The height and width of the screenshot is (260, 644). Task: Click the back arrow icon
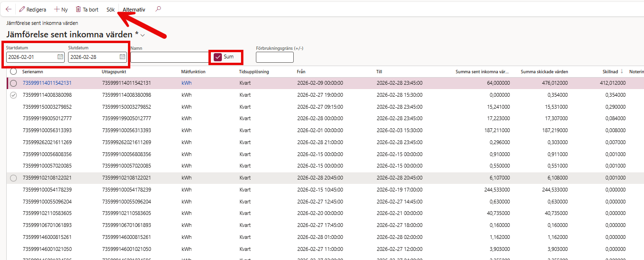8,9
